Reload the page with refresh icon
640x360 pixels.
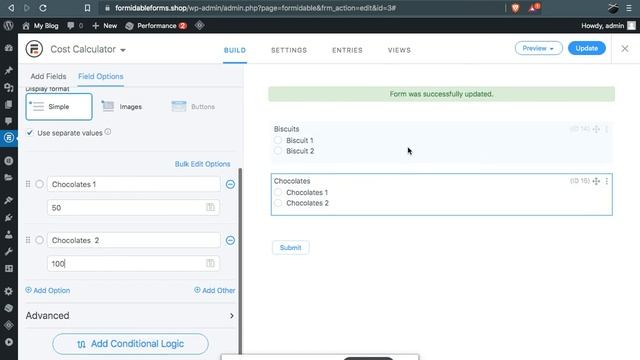[43, 8]
